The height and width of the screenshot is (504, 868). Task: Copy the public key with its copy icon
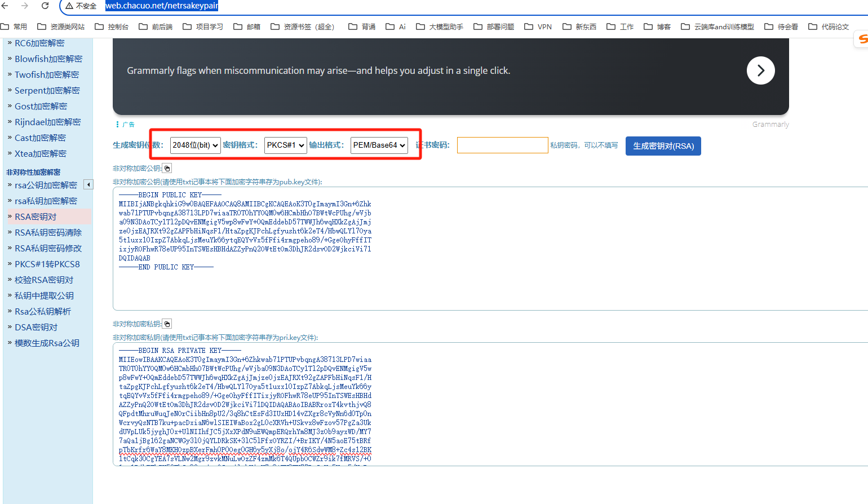point(167,168)
